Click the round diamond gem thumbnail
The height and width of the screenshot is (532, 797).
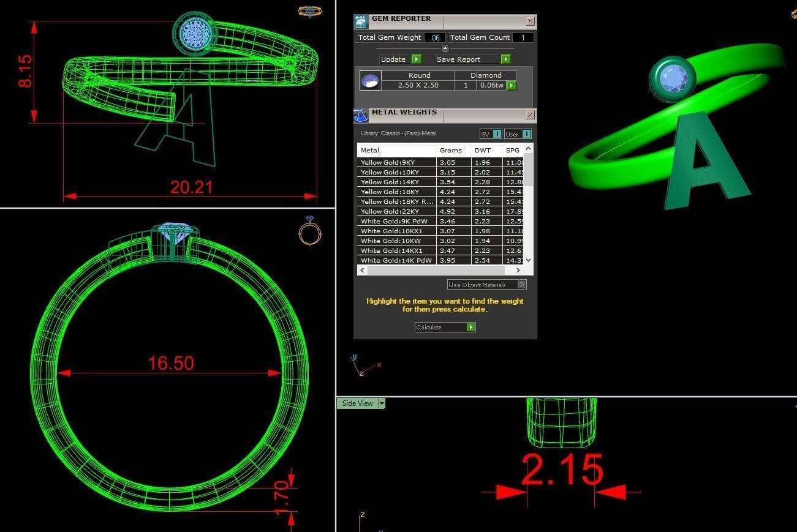click(x=370, y=81)
